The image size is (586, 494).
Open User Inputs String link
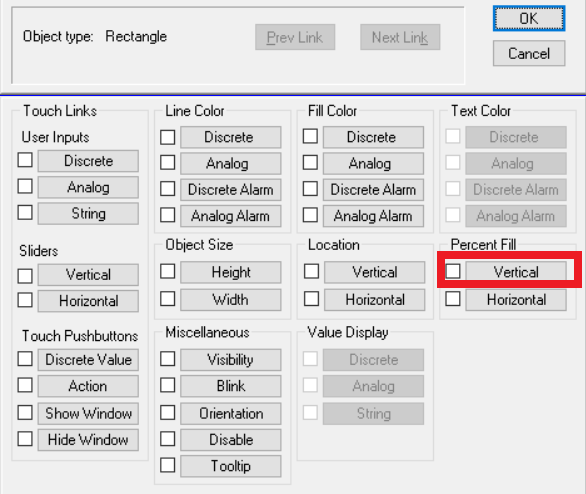coord(88,213)
